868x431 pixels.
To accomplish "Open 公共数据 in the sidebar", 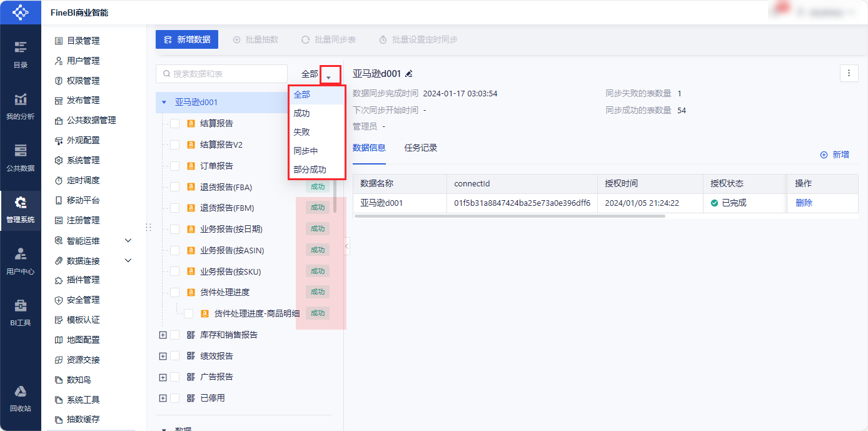I will [x=21, y=158].
